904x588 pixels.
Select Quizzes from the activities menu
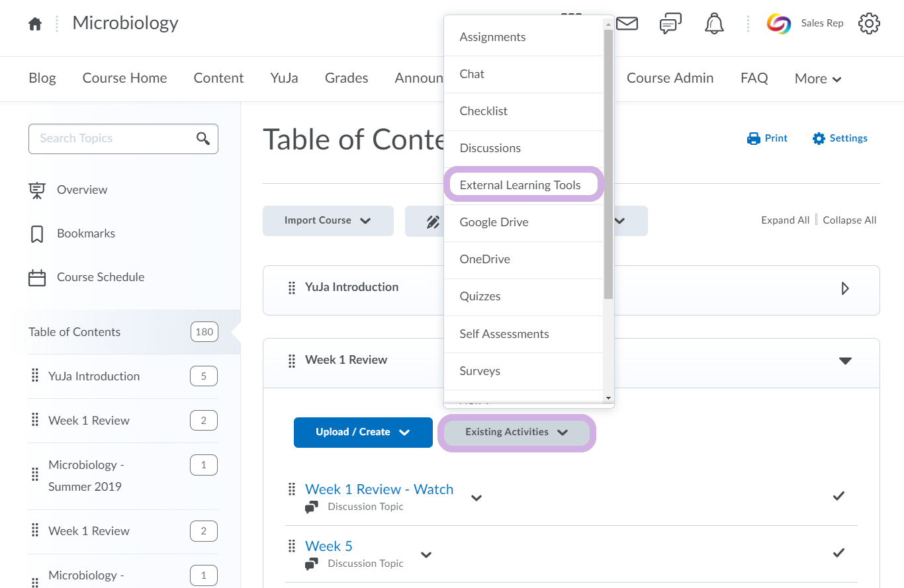tap(523, 296)
